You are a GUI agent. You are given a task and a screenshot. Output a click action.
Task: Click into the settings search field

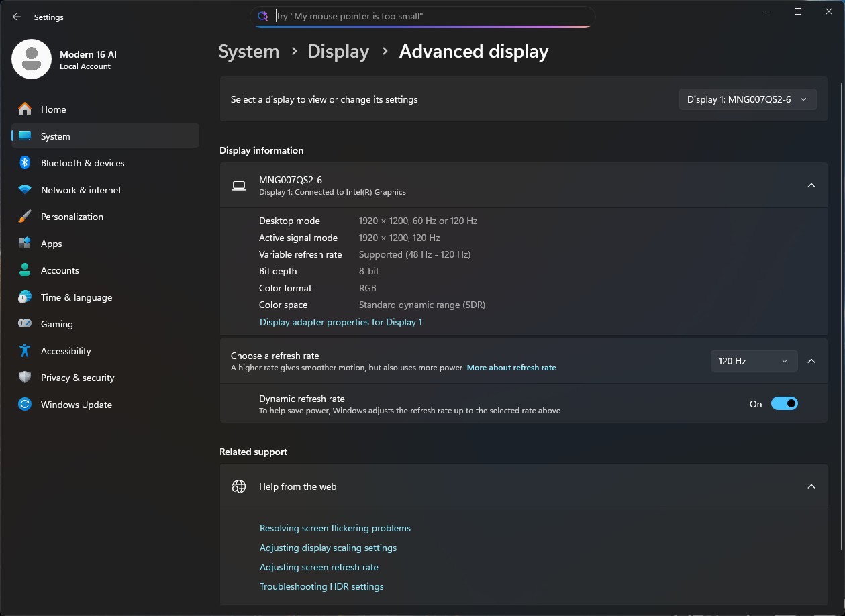(x=423, y=16)
